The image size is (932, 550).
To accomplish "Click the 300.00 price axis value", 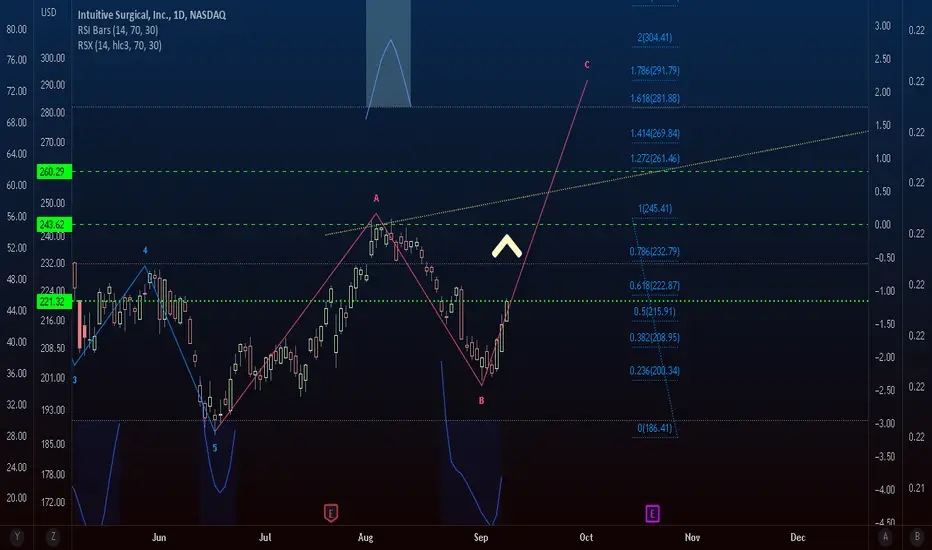I will click(x=53, y=58).
